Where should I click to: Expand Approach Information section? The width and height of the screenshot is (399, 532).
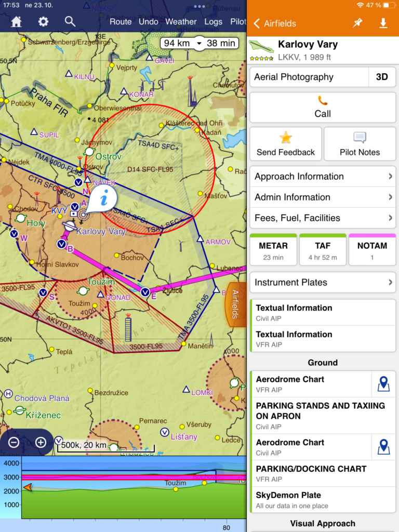(x=323, y=177)
